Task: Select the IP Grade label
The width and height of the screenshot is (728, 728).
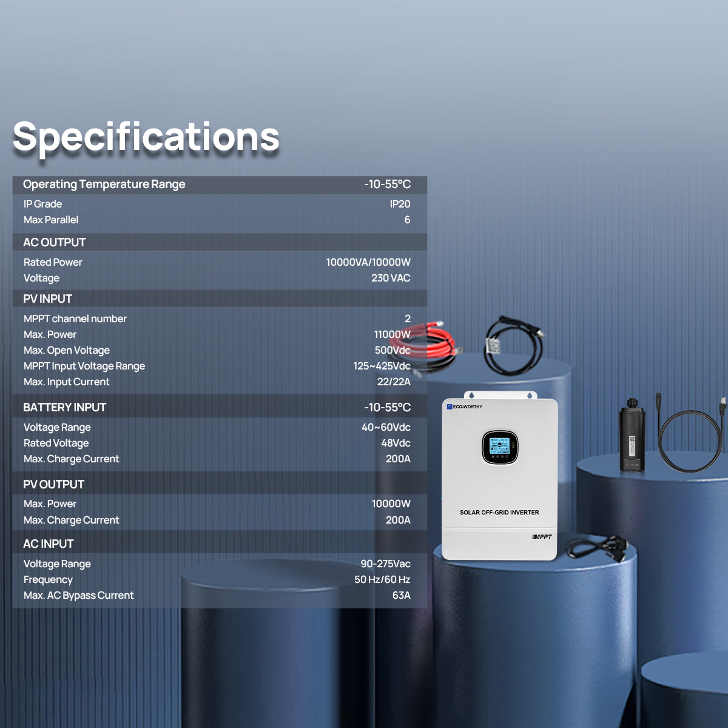Action: click(x=42, y=204)
